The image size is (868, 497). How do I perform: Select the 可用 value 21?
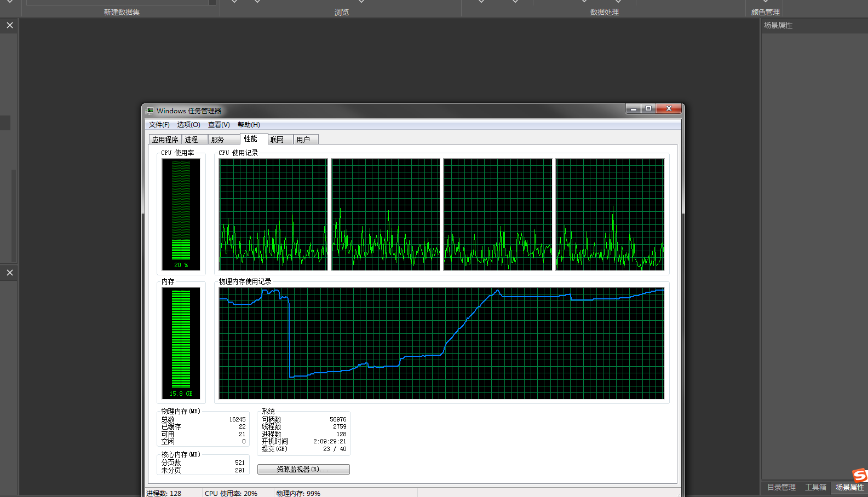(242, 434)
